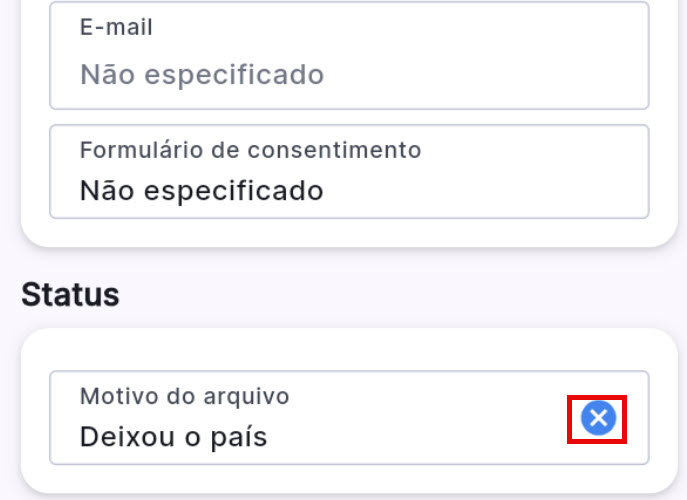This screenshot has width=687, height=500.
Task: Click the Formulário de consentimento label
Action: point(250,150)
